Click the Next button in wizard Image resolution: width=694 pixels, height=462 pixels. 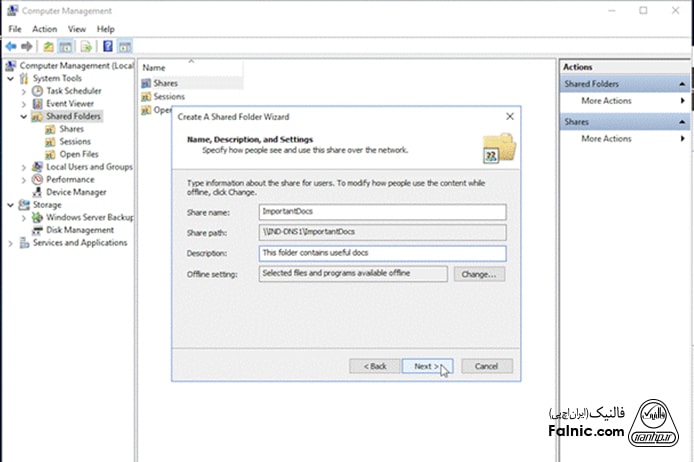tap(426, 366)
